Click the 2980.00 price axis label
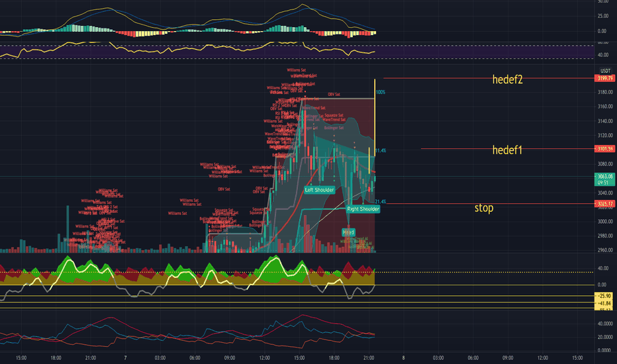 pyautogui.click(x=605, y=236)
